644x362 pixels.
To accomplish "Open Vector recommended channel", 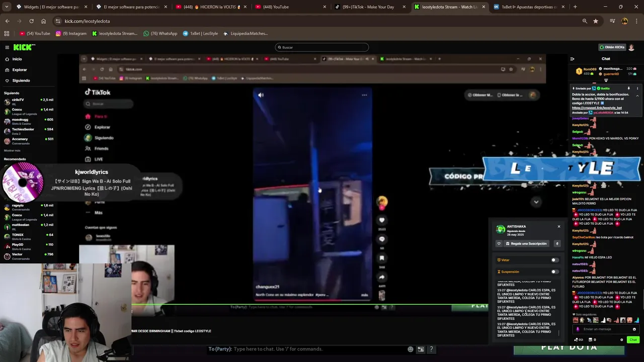I will [28, 255].
